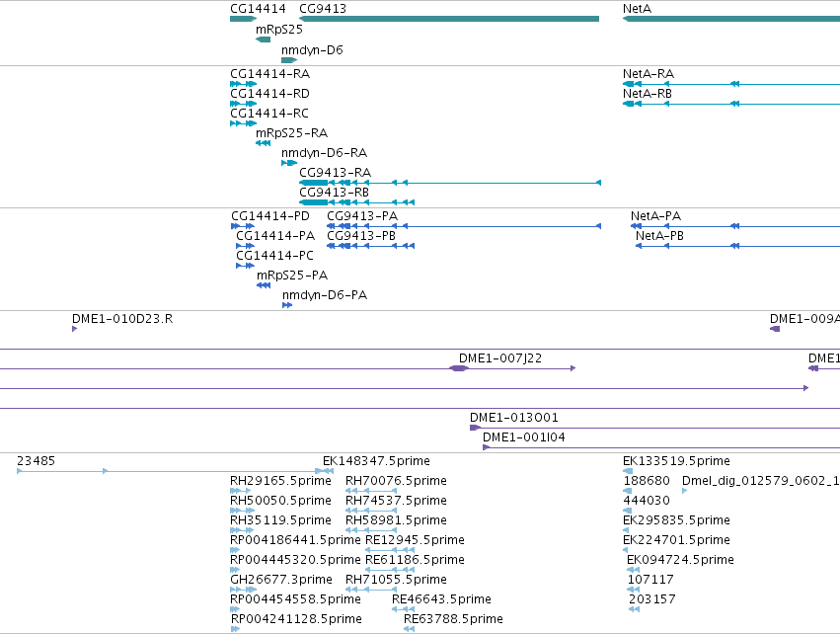Select RE12945.5prime feature
The image size is (840, 634).
[x=390, y=550]
